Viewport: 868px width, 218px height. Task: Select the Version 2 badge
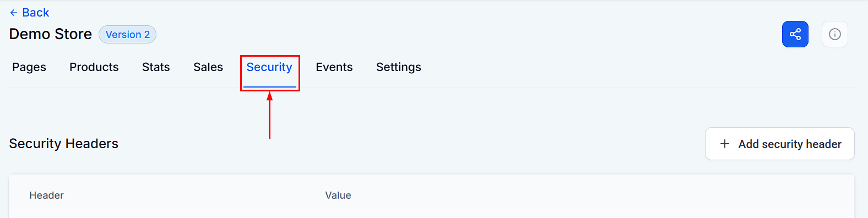click(x=127, y=34)
